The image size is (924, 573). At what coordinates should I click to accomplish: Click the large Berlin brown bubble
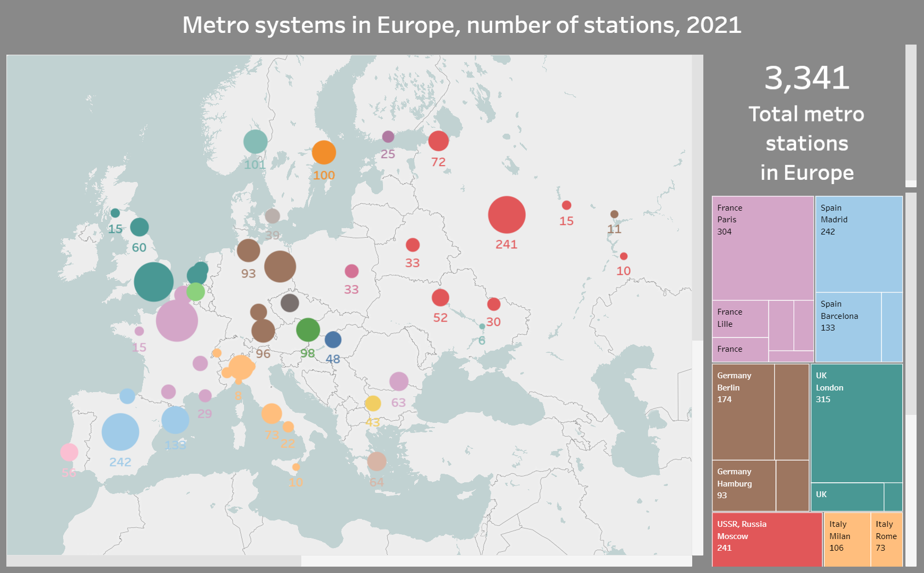pyautogui.click(x=280, y=266)
